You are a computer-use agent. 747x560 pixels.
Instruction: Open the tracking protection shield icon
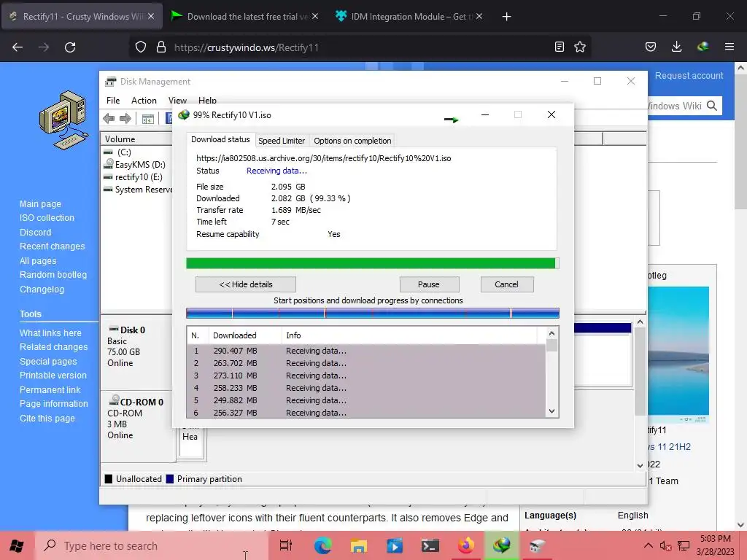pyautogui.click(x=141, y=47)
